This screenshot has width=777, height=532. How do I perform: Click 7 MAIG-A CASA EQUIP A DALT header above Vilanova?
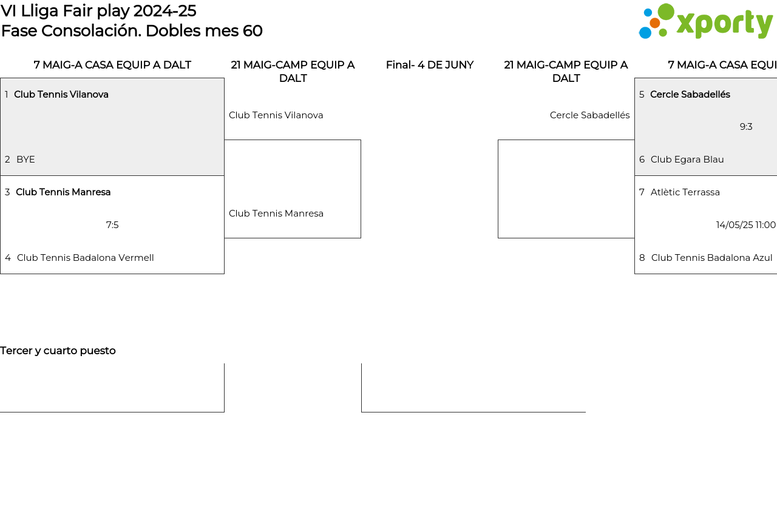click(x=112, y=65)
